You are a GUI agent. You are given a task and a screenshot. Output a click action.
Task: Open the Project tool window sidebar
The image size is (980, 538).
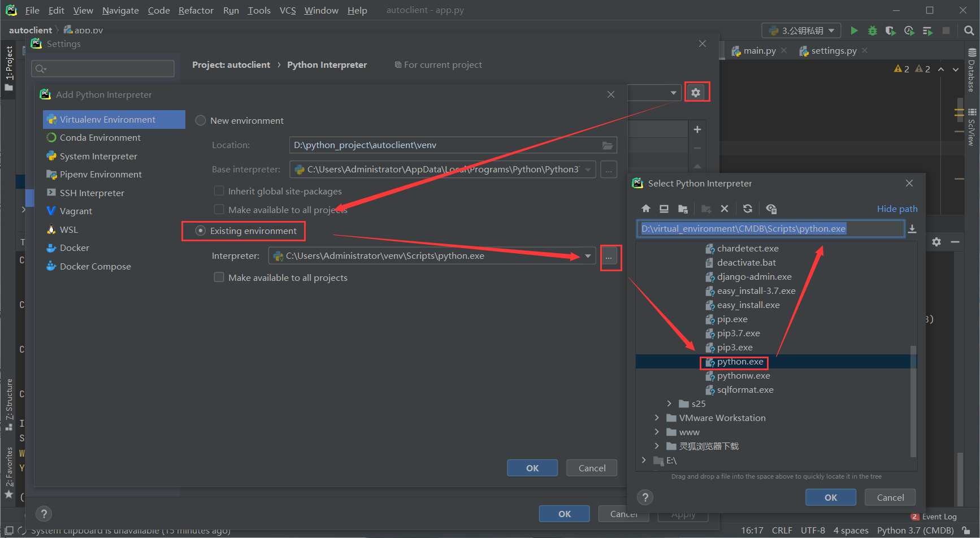[x=9, y=68]
